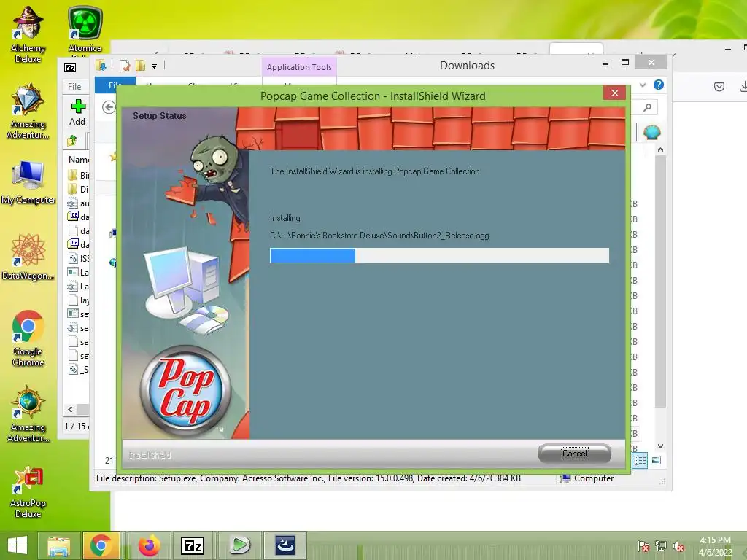Switch to Chrome on the taskbar
The width and height of the screenshot is (747, 560).
(x=101, y=545)
